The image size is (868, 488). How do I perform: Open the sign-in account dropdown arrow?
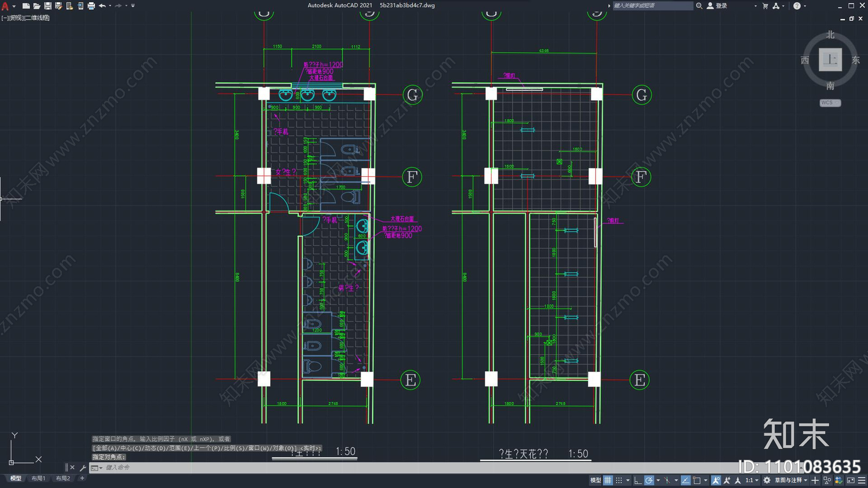tap(755, 6)
